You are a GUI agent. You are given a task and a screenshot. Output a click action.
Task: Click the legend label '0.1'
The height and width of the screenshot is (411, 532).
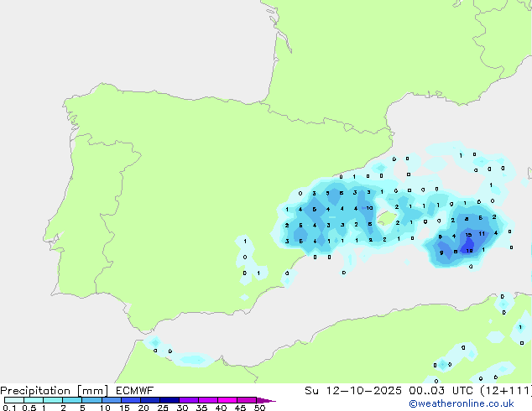tap(9, 408)
